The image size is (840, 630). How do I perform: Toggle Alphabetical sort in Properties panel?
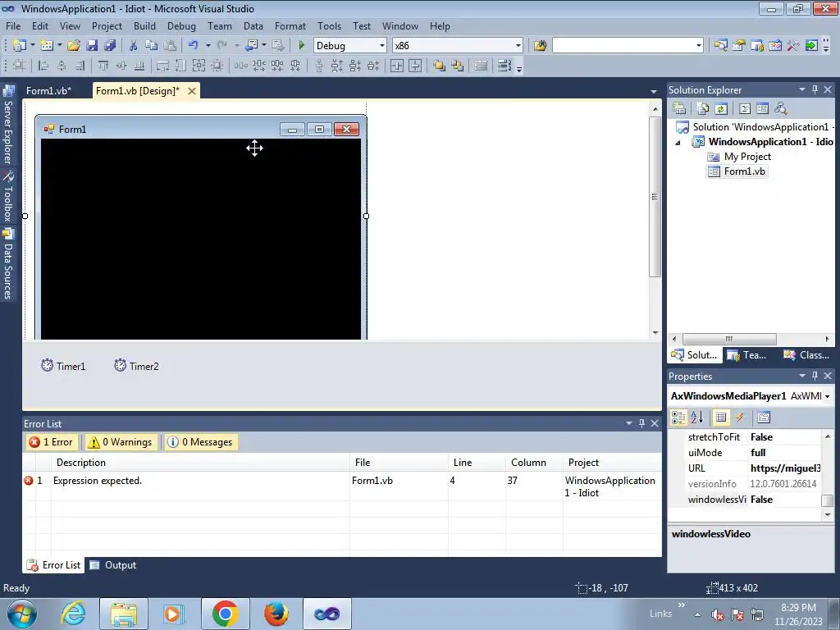coord(697,418)
